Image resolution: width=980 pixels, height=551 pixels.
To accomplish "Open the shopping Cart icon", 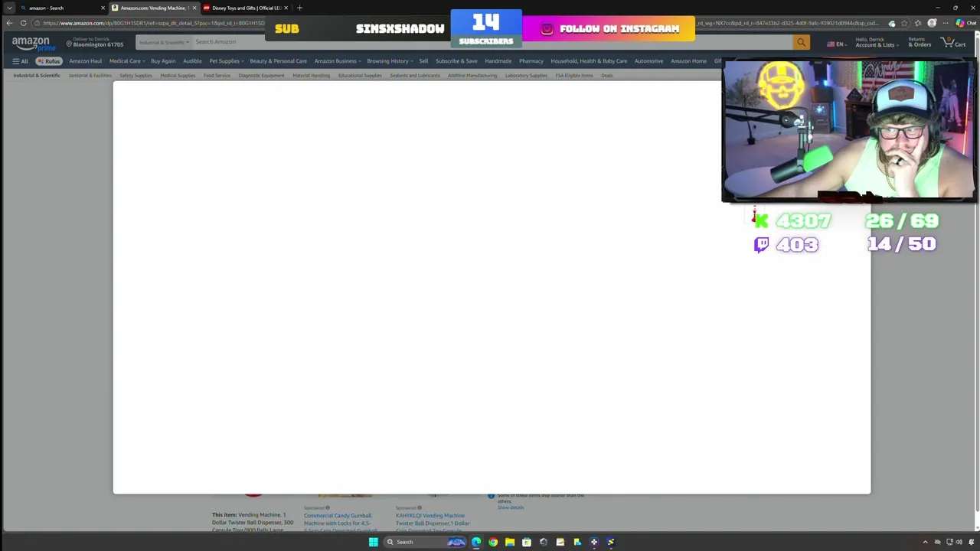I will tap(954, 43).
